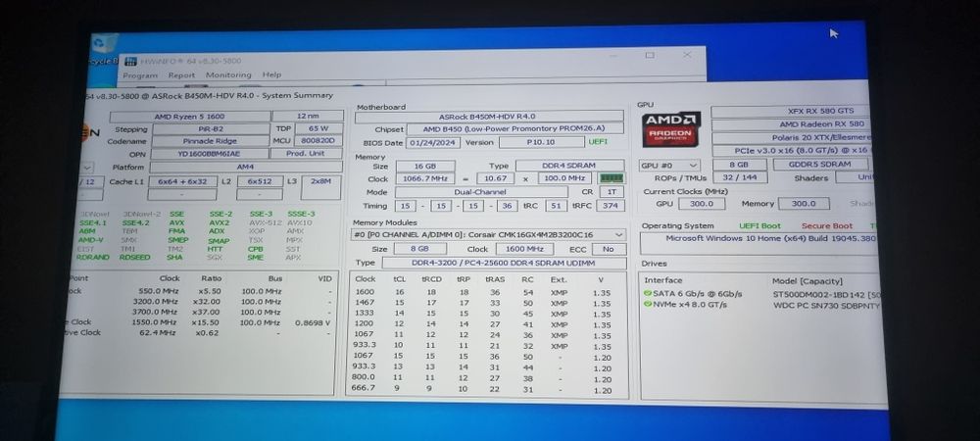
Task: Click the tRAS column header
Action: 494,279
